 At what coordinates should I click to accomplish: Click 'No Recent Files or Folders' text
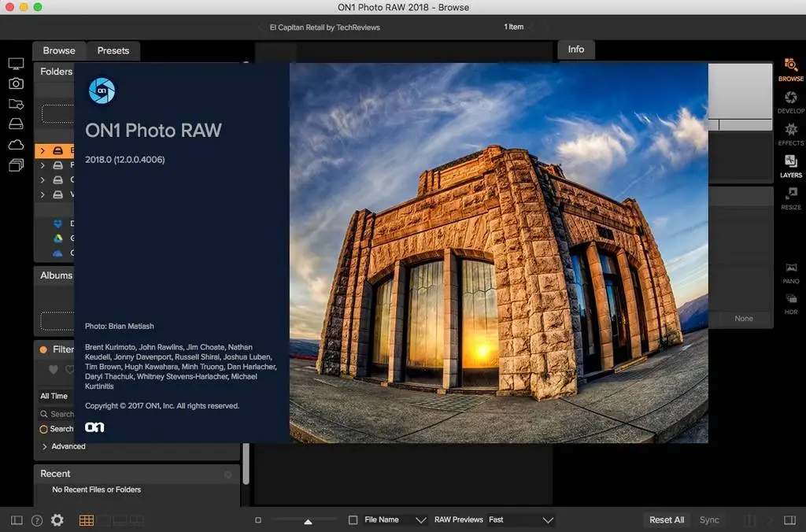(x=97, y=490)
